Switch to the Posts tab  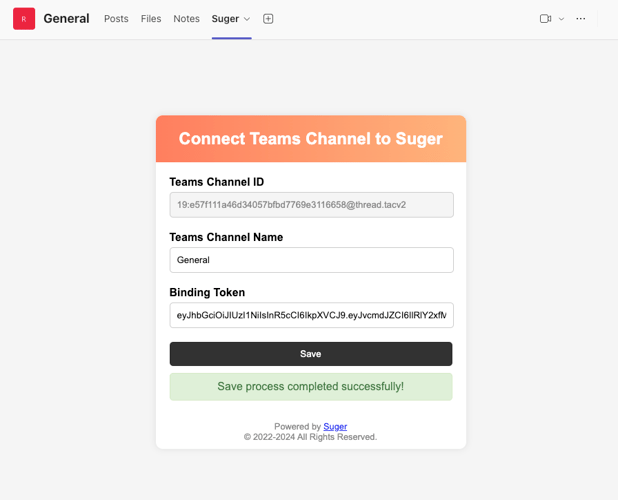coord(116,19)
